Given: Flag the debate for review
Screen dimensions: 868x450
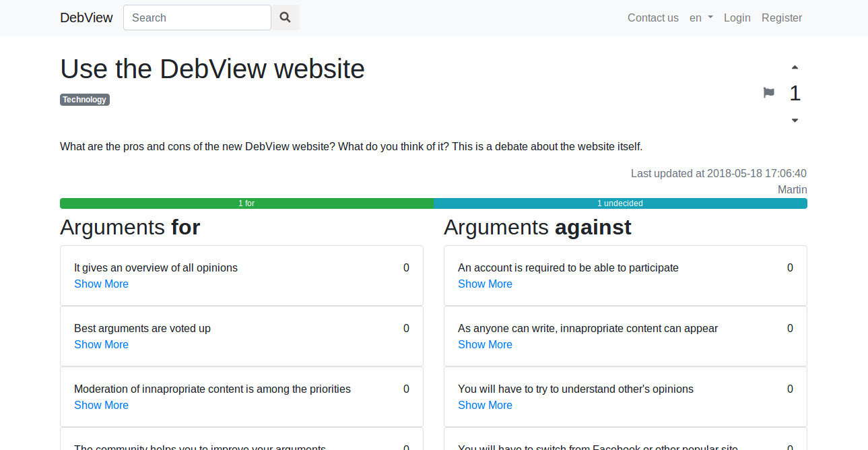Looking at the screenshot, I should (768, 93).
